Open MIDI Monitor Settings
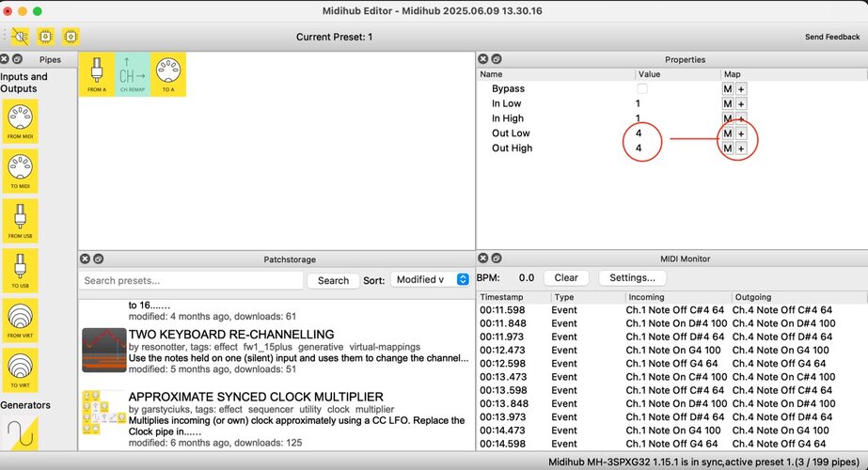The image size is (868, 470). pyautogui.click(x=632, y=277)
